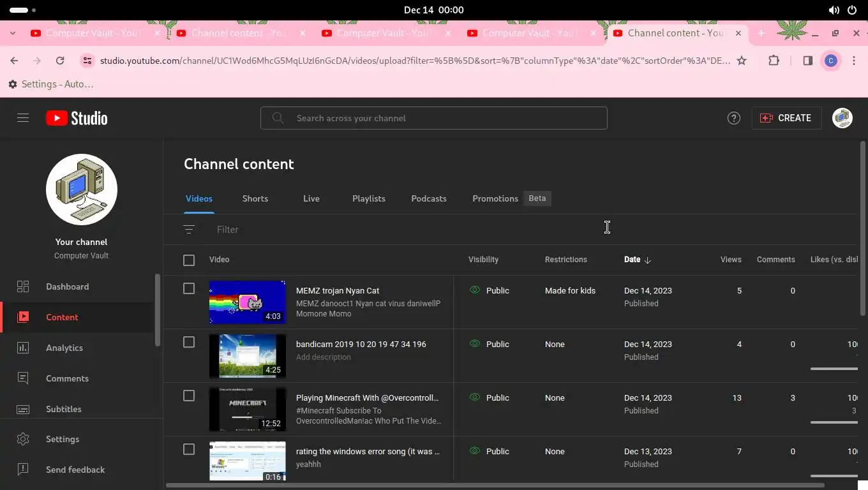The image size is (868, 490).
Task: Open the Nyan Cat video thumbnail
Action: (x=248, y=302)
